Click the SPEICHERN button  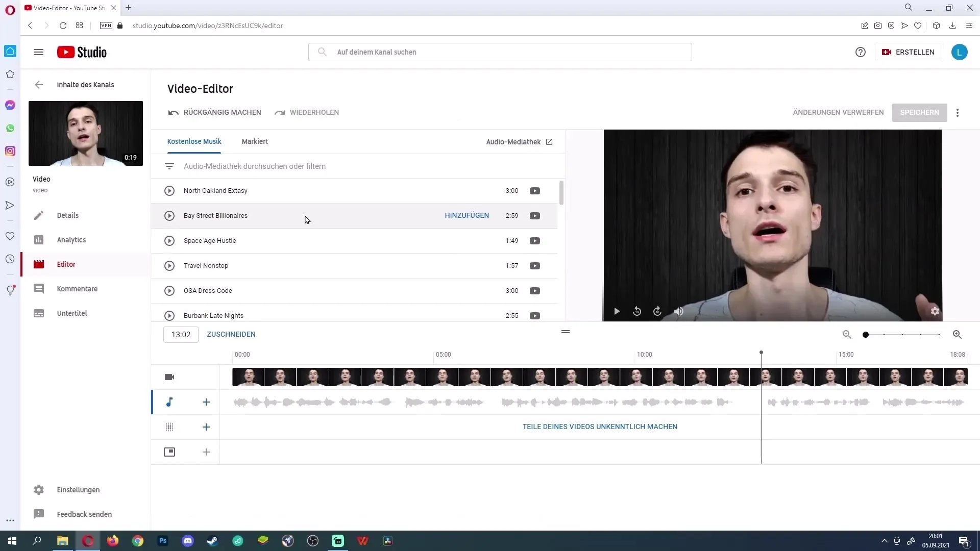coord(919,113)
